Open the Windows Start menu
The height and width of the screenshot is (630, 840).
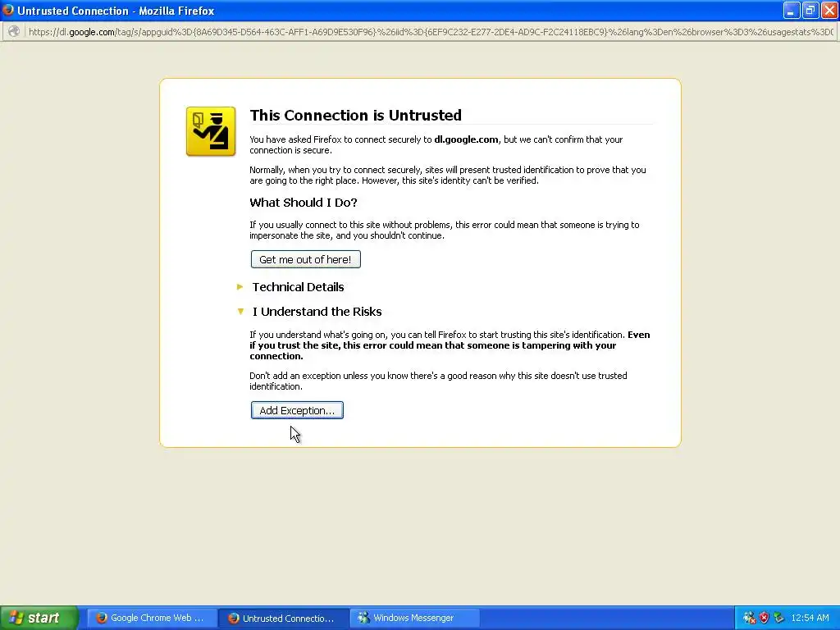39,618
